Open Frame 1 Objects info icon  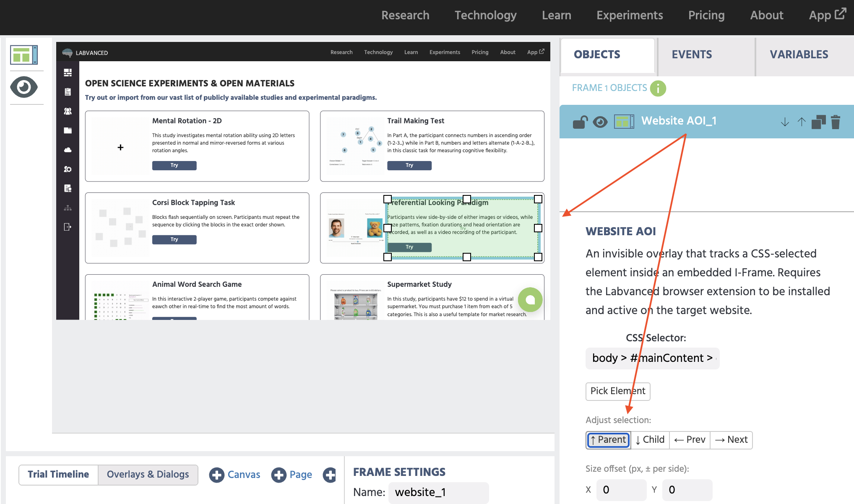[658, 88]
